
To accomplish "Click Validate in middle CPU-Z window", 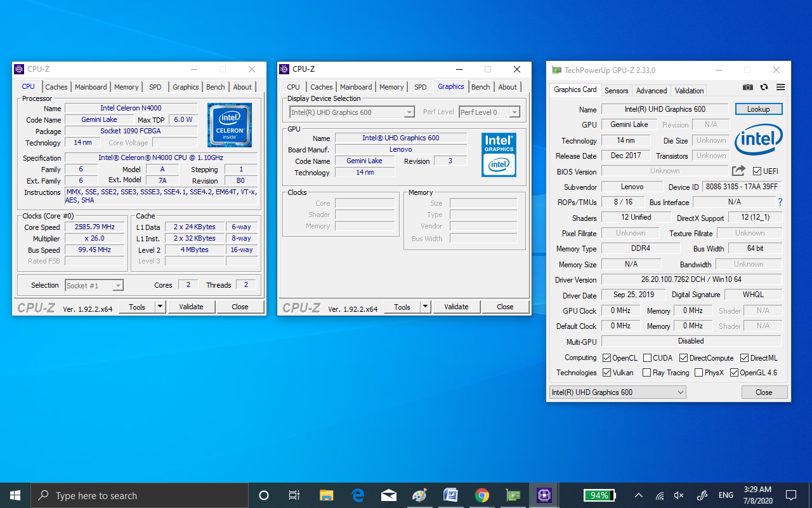I will (456, 307).
